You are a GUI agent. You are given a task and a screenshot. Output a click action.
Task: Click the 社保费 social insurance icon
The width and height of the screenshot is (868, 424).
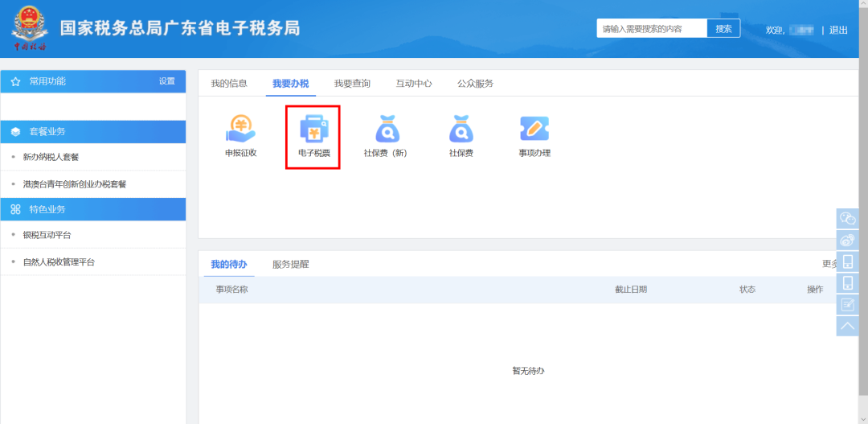click(461, 134)
